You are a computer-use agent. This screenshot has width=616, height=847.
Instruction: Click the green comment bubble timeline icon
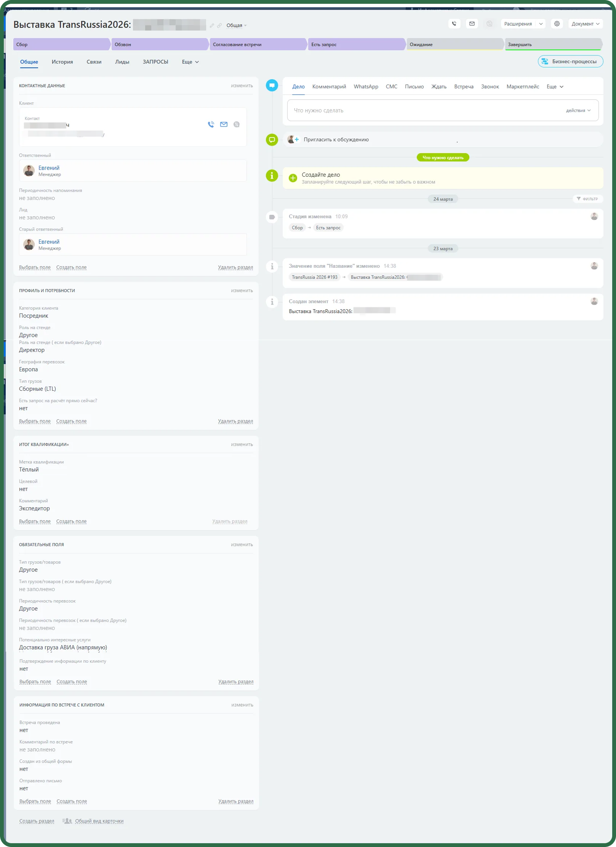pos(272,140)
